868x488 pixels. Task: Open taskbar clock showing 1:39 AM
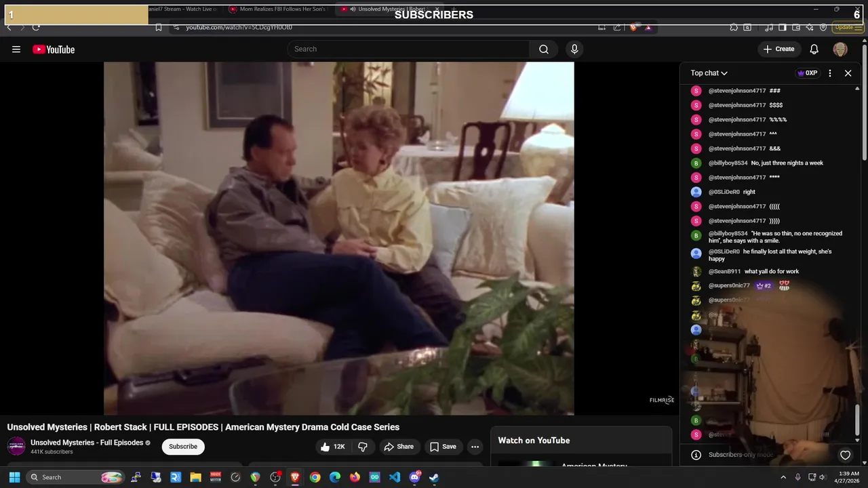tap(848, 477)
